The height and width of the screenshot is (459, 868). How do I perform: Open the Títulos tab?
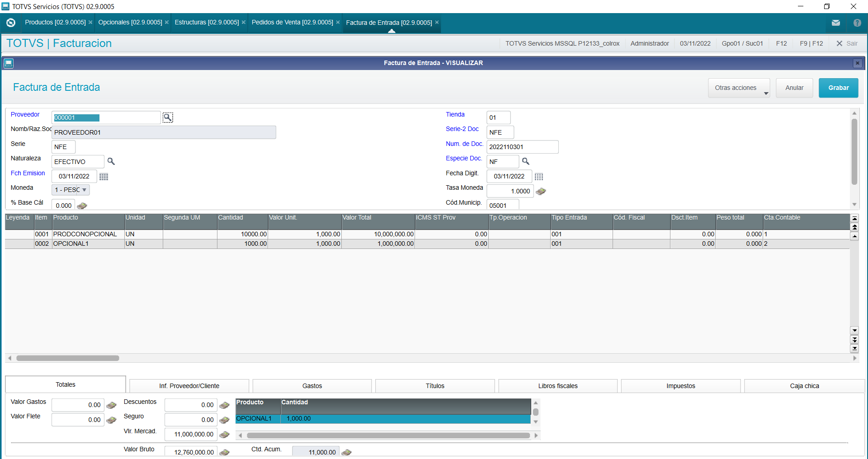(435, 386)
